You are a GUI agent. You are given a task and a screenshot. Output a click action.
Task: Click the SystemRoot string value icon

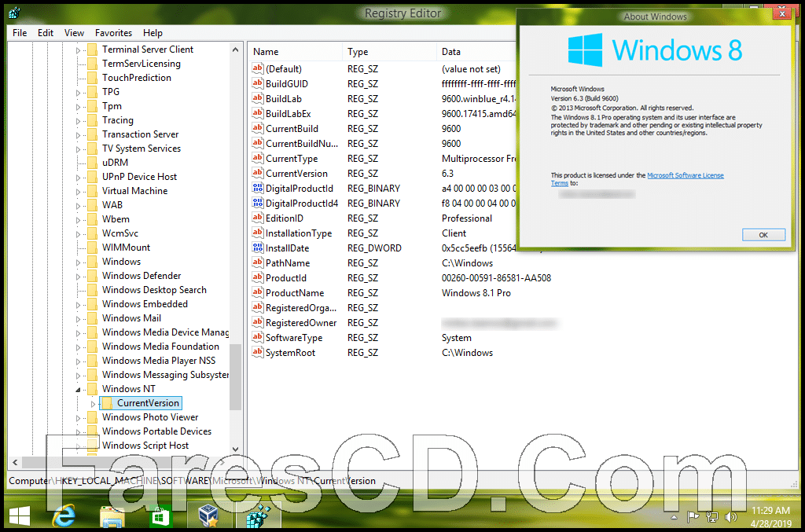tap(257, 352)
